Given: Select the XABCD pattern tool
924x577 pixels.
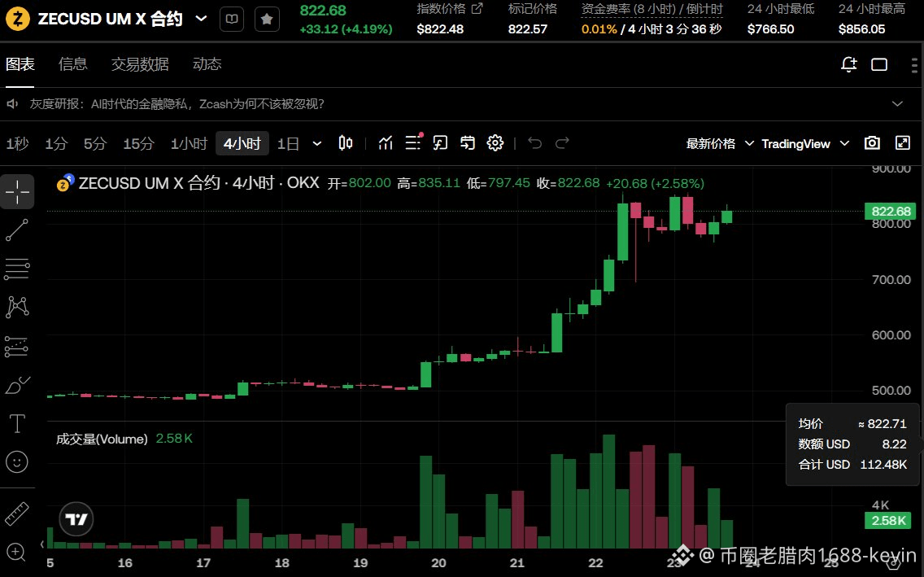Looking at the screenshot, I should click(17, 307).
